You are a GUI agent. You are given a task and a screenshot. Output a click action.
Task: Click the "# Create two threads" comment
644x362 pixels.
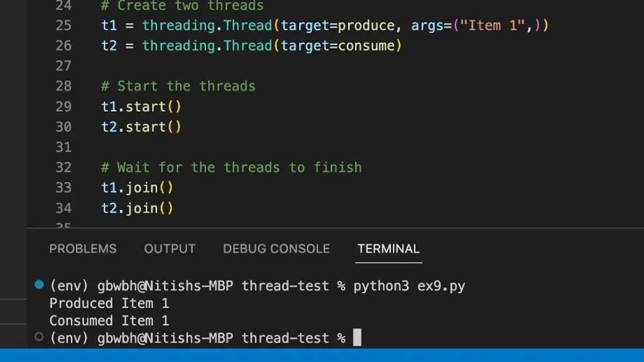[x=182, y=6]
